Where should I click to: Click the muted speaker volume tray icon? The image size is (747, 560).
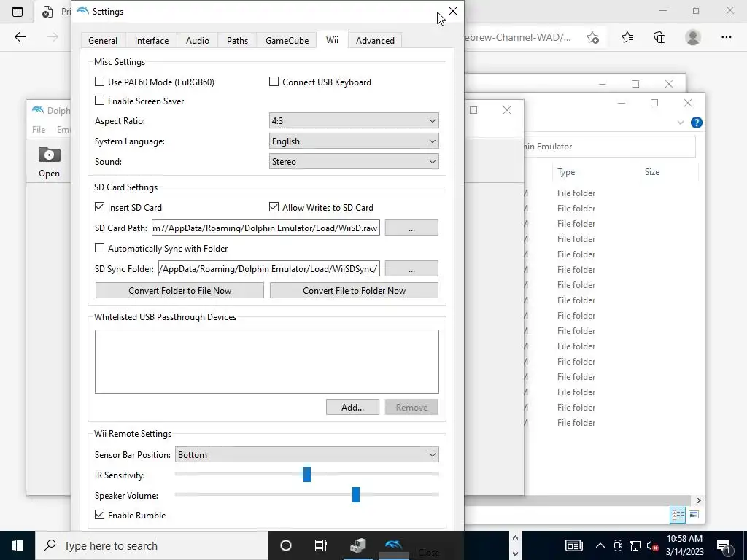click(652, 545)
